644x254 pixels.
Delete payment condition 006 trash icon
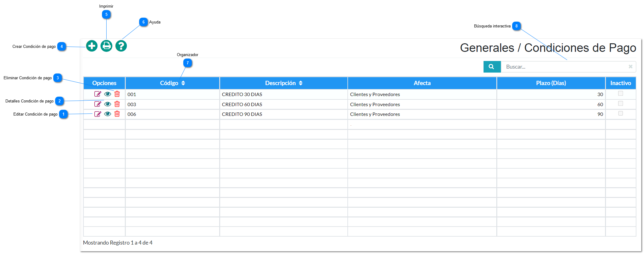click(117, 114)
